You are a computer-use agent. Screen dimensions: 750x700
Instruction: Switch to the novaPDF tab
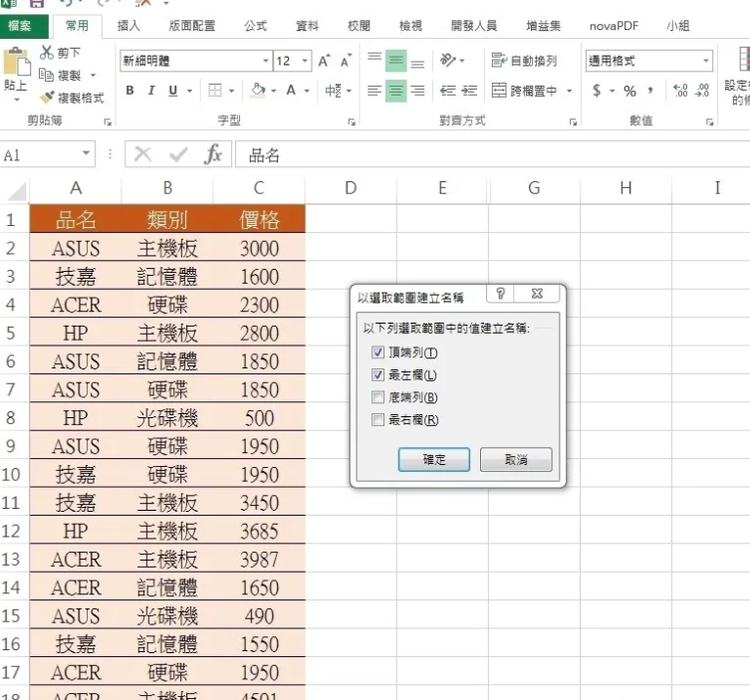614,26
